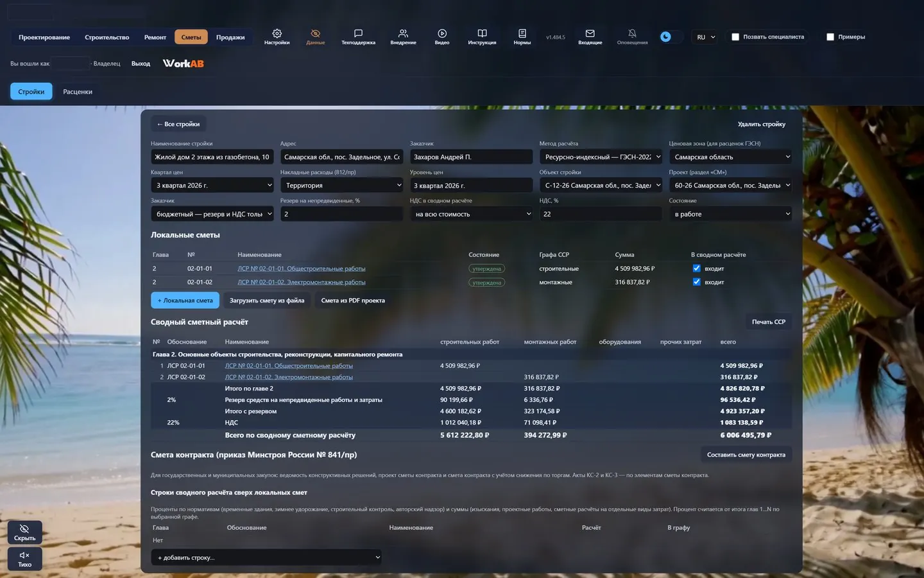Viewport: 924px width, 578px height.
Task: Click Загрузить смету из файла
Action: (x=267, y=301)
